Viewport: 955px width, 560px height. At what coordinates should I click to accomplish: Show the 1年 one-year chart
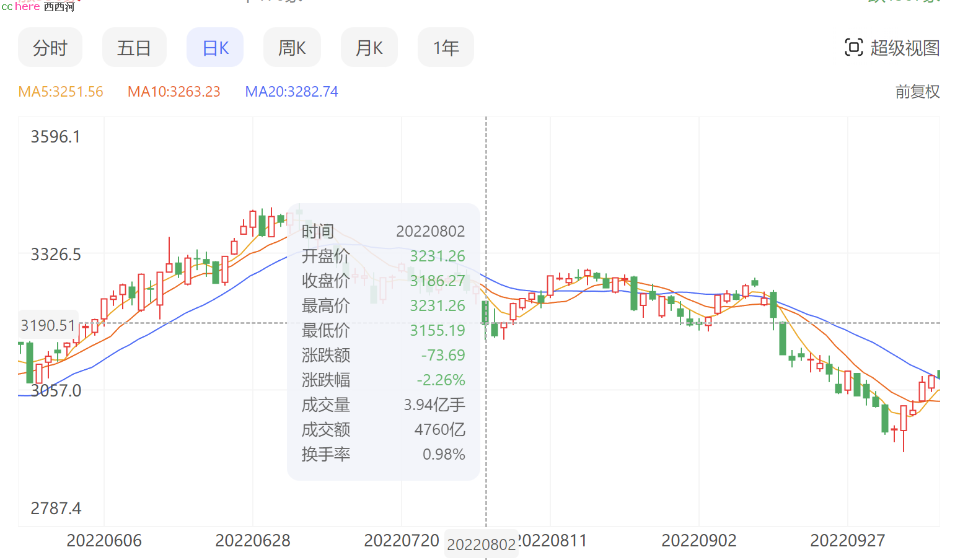(446, 48)
